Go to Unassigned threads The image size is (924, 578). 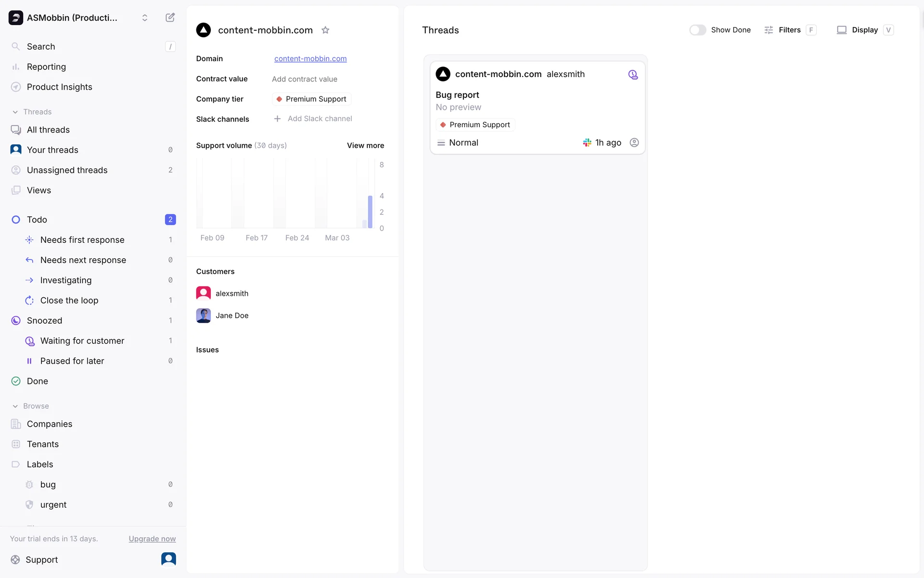(67, 170)
